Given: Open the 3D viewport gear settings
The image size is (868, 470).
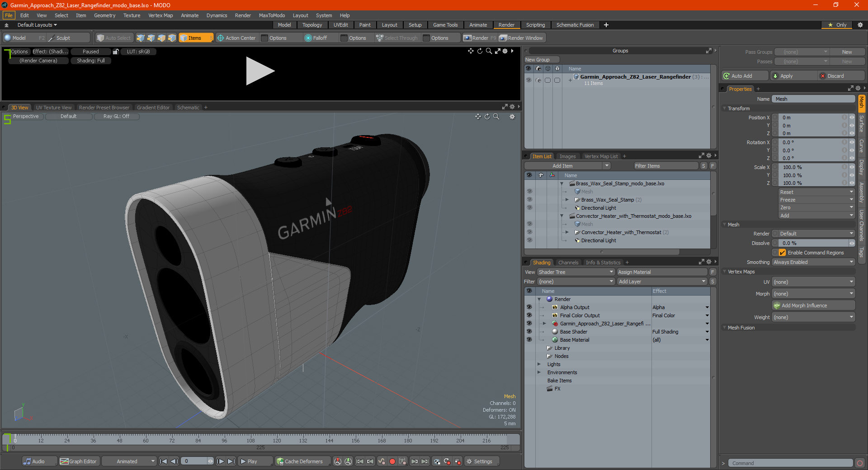Looking at the screenshot, I should [x=512, y=117].
